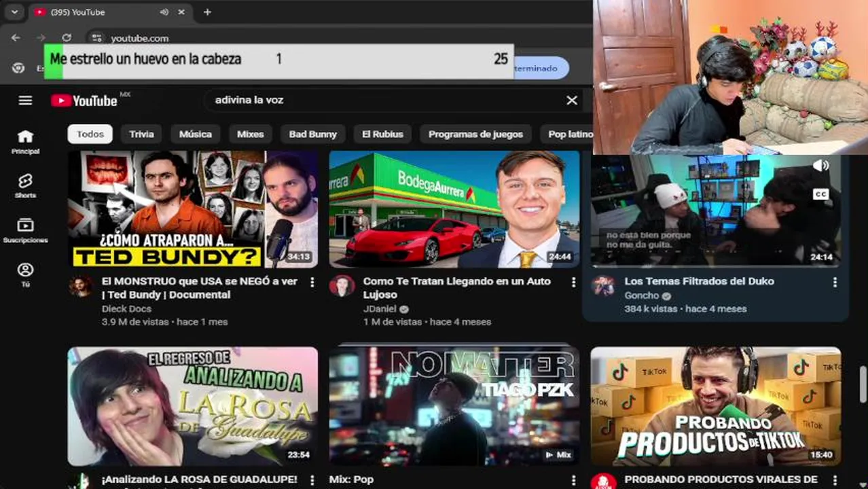868x489 pixels.
Task: Open new browser tab with plus
Action: (207, 12)
